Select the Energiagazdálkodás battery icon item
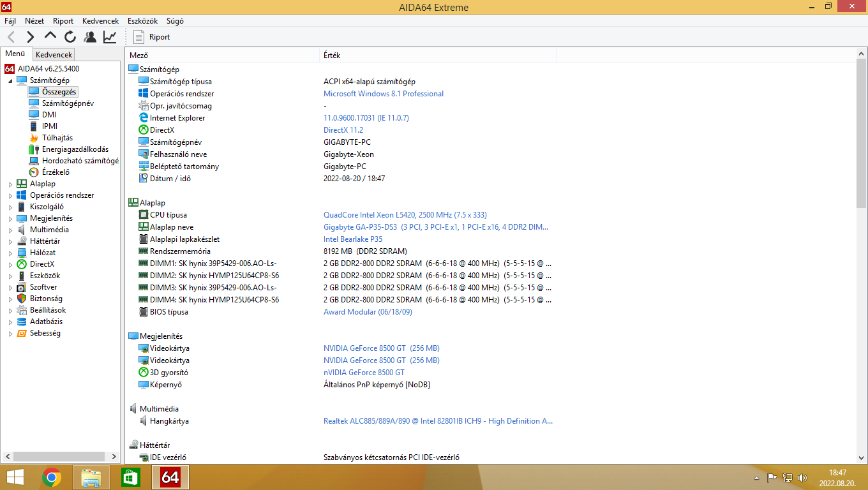 [x=34, y=149]
